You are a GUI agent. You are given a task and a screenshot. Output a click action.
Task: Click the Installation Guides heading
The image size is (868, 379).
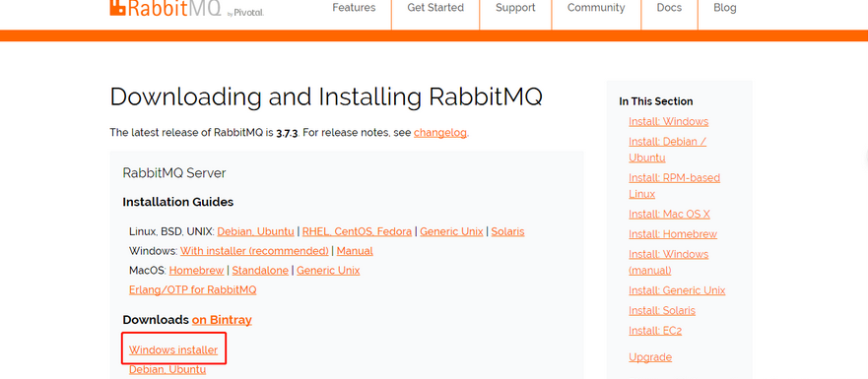click(177, 202)
